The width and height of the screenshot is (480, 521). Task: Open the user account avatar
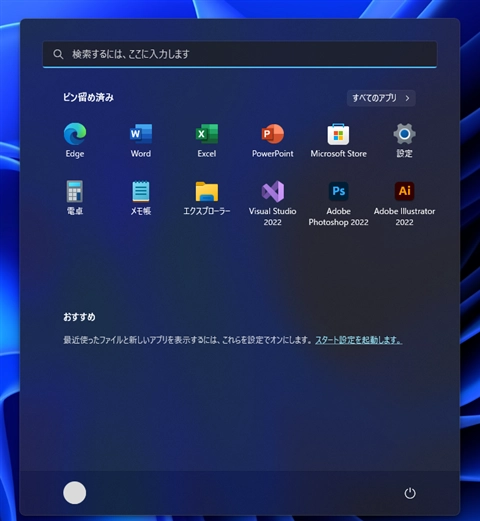(75, 493)
